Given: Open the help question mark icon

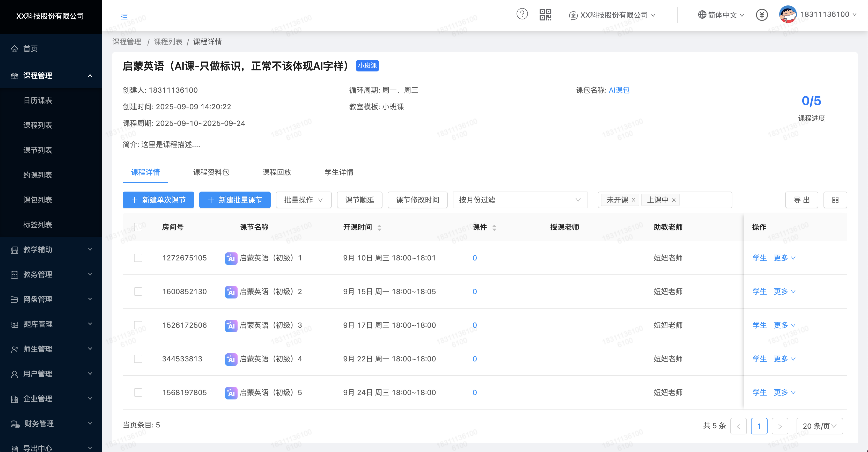Looking at the screenshot, I should point(522,14).
